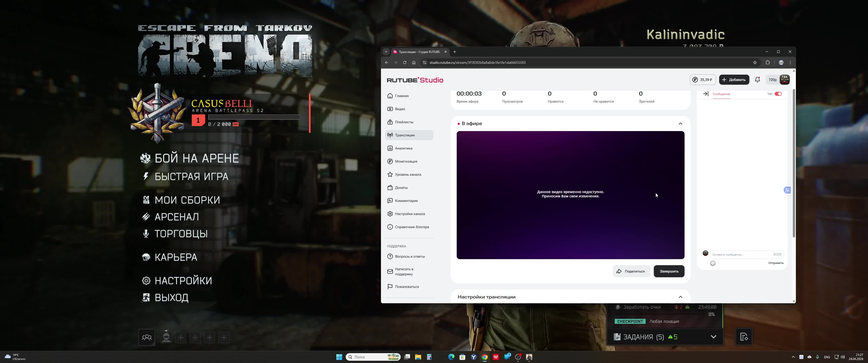Open the game's friends group icon
The height and width of the screenshot is (363, 868).
coord(147,337)
